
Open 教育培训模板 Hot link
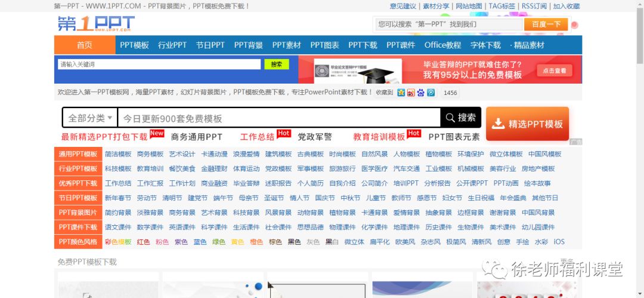(379, 137)
